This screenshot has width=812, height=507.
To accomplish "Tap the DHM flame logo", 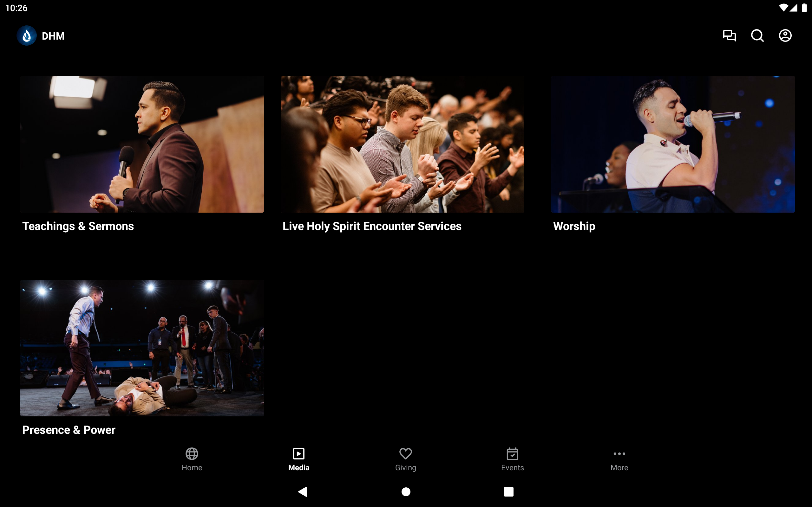I will coord(27,35).
